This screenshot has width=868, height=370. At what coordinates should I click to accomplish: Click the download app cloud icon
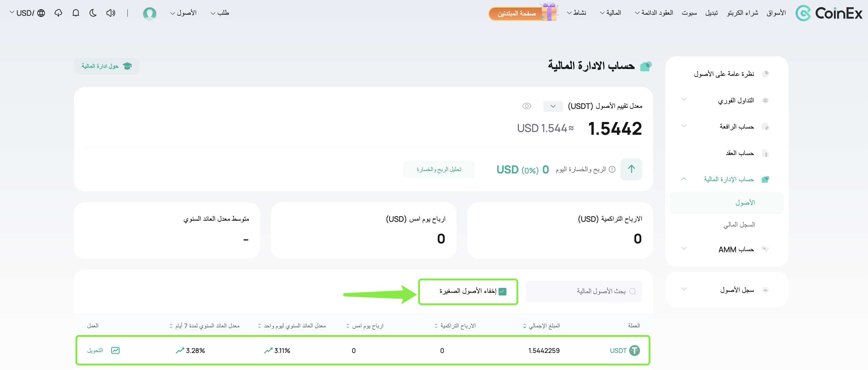point(58,13)
